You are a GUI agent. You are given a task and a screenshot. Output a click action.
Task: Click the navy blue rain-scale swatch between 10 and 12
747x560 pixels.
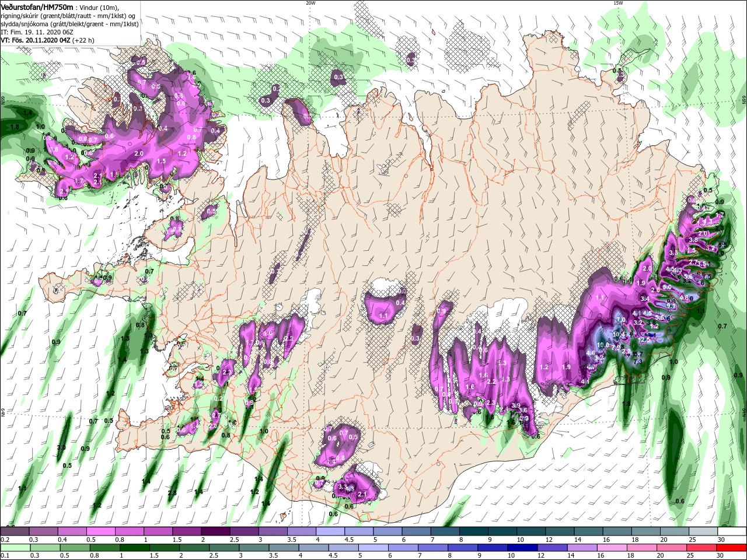(522, 548)
